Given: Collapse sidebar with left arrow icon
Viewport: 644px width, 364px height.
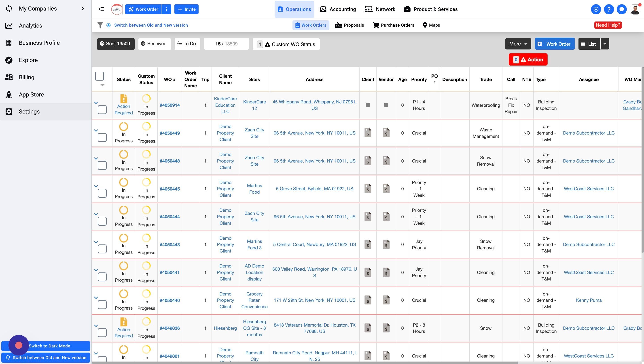Looking at the screenshot, I should 101,9.
